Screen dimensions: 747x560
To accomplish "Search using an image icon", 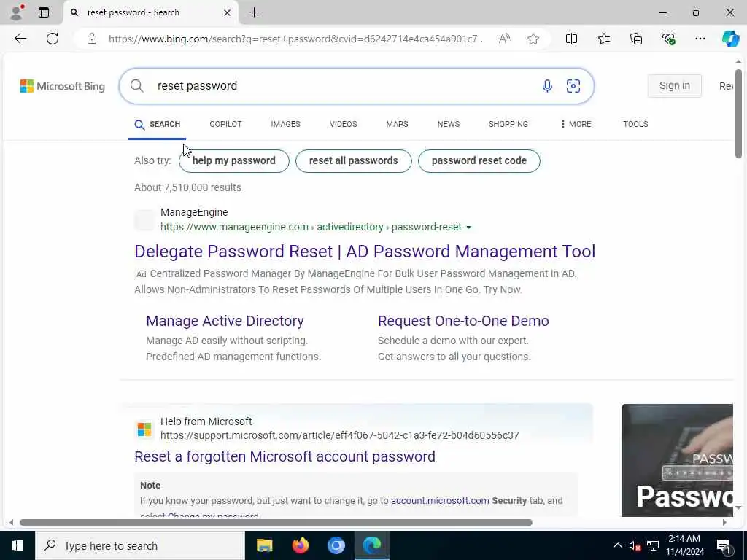I will [x=573, y=86].
